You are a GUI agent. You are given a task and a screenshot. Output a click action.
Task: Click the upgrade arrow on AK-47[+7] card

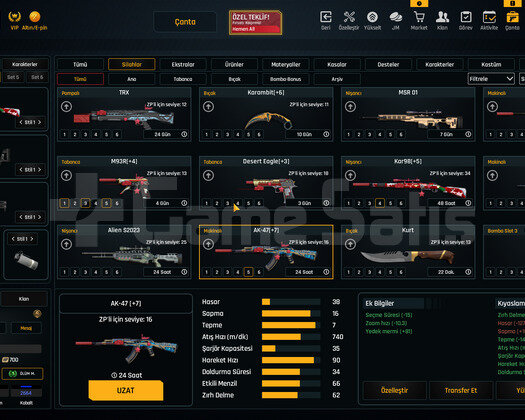208,244
